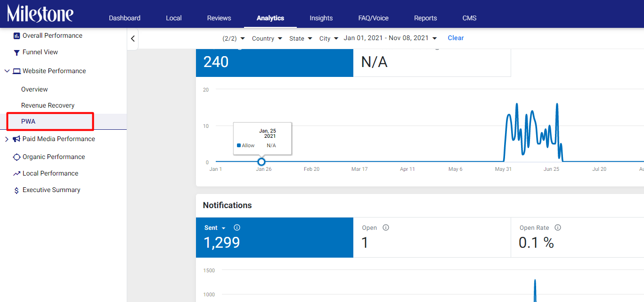Click the Notifications section heading
The height and width of the screenshot is (302, 644).
(x=227, y=205)
